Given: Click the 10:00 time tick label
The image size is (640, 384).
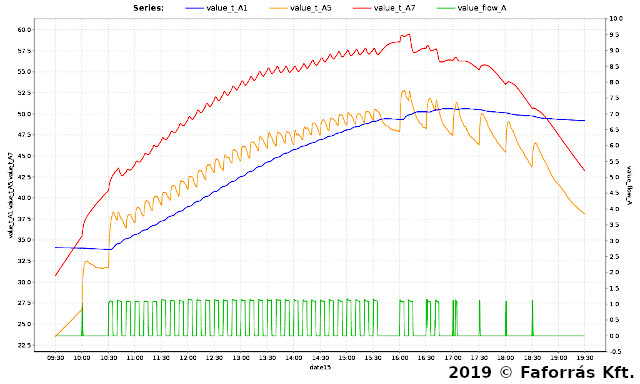Looking at the screenshot, I should [x=82, y=358].
